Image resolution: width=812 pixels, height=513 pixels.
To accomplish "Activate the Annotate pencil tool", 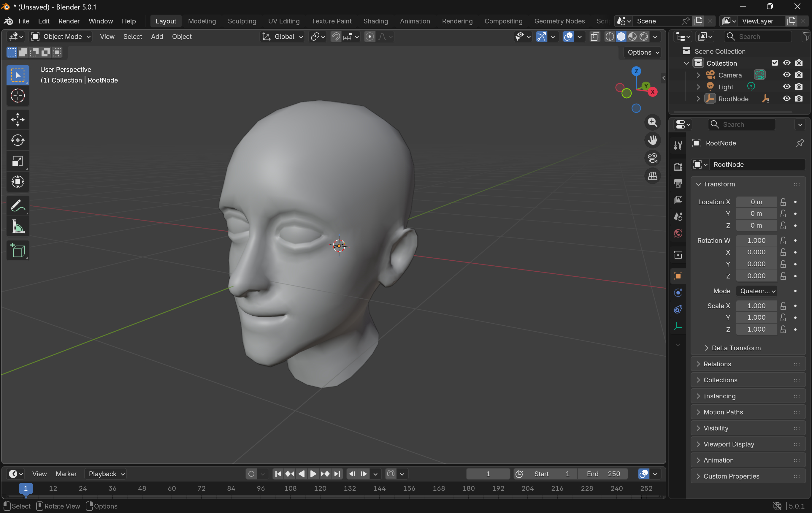I will (18, 206).
